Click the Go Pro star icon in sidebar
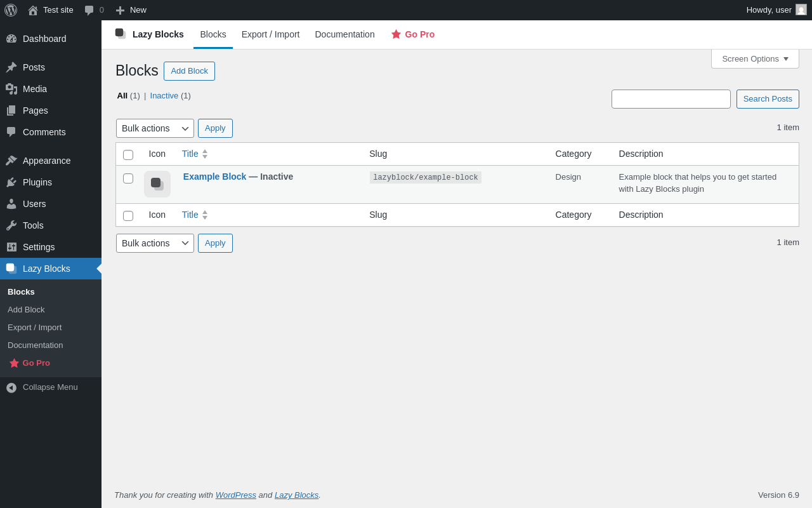The width and height of the screenshot is (812, 508). pyautogui.click(x=14, y=363)
